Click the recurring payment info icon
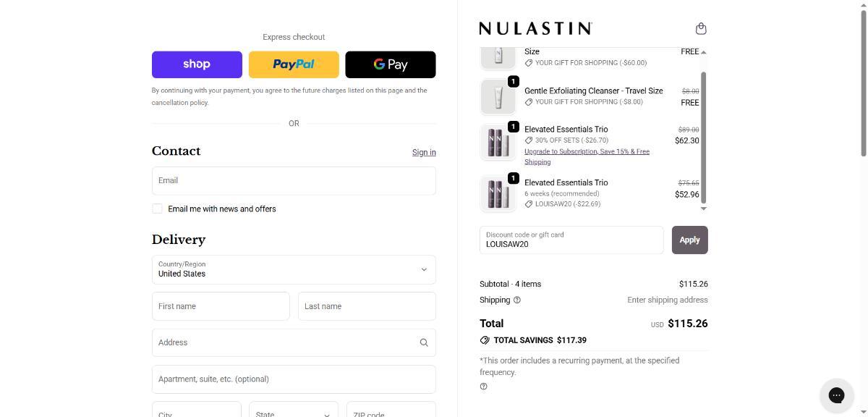Screen dimensions: 868x417 click(483, 387)
